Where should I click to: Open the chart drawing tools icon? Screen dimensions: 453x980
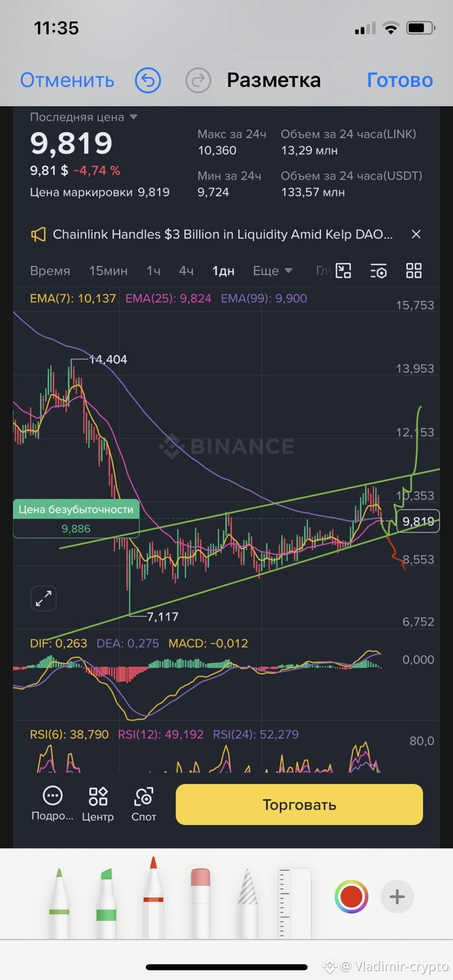(x=343, y=271)
